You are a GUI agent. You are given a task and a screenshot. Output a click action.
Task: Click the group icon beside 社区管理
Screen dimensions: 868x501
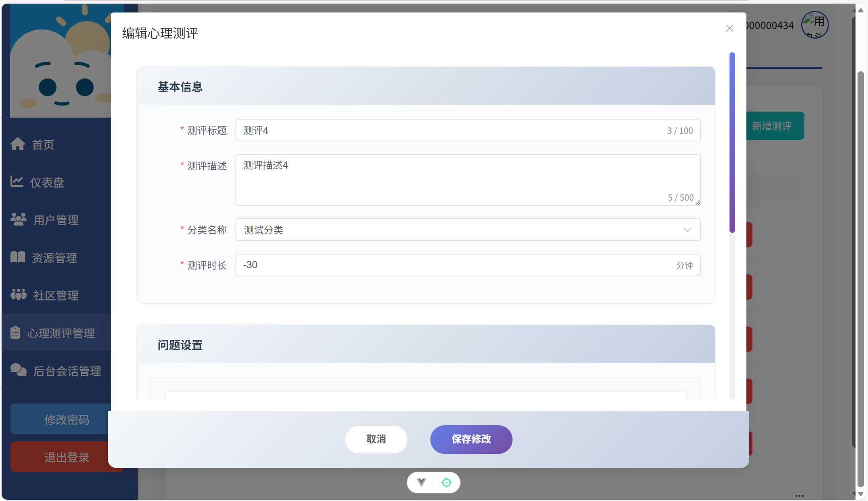tap(19, 294)
